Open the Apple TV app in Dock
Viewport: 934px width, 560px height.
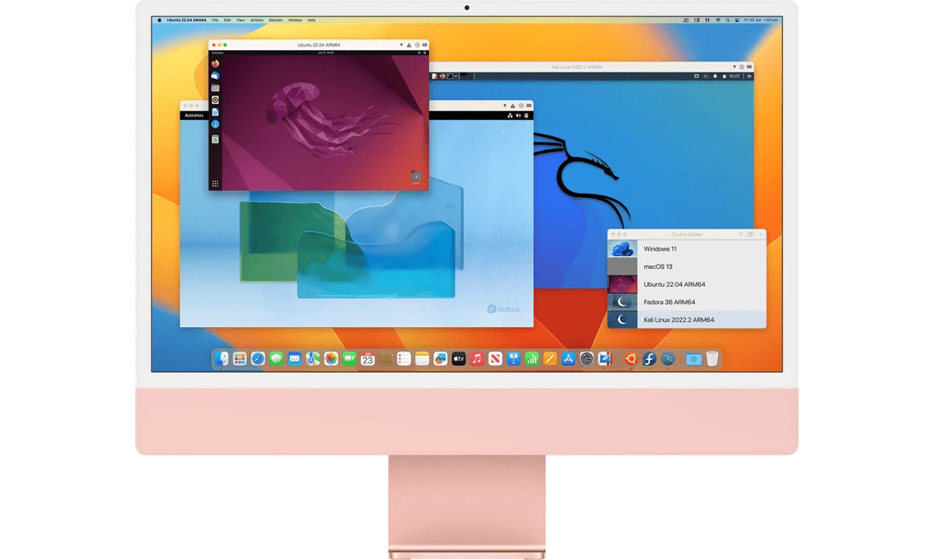point(459,359)
